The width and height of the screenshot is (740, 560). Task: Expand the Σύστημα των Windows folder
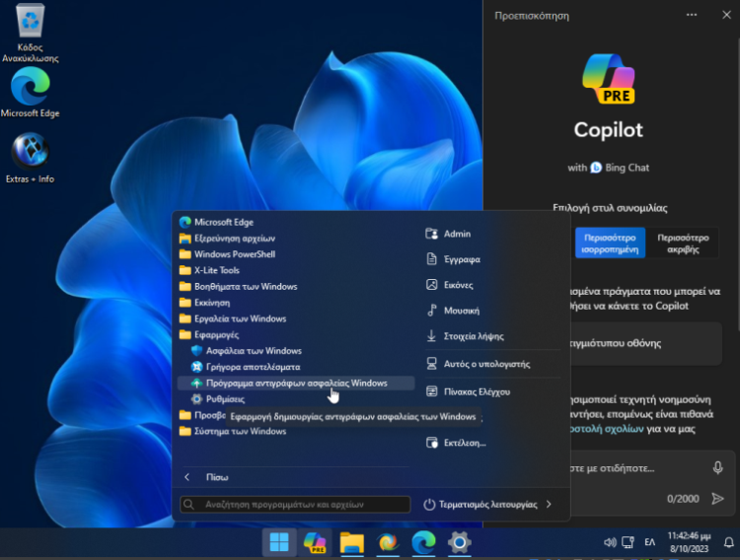pyautogui.click(x=233, y=431)
